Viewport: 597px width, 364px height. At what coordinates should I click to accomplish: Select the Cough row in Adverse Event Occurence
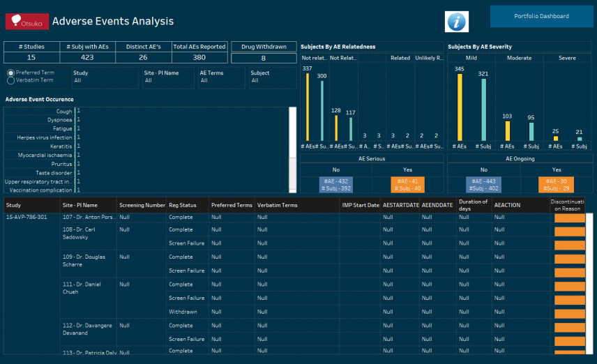pos(64,111)
